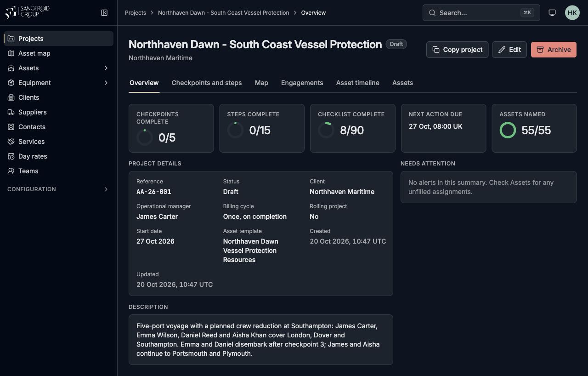
Task: Click the Equipment box icon
Action: (11, 83)
